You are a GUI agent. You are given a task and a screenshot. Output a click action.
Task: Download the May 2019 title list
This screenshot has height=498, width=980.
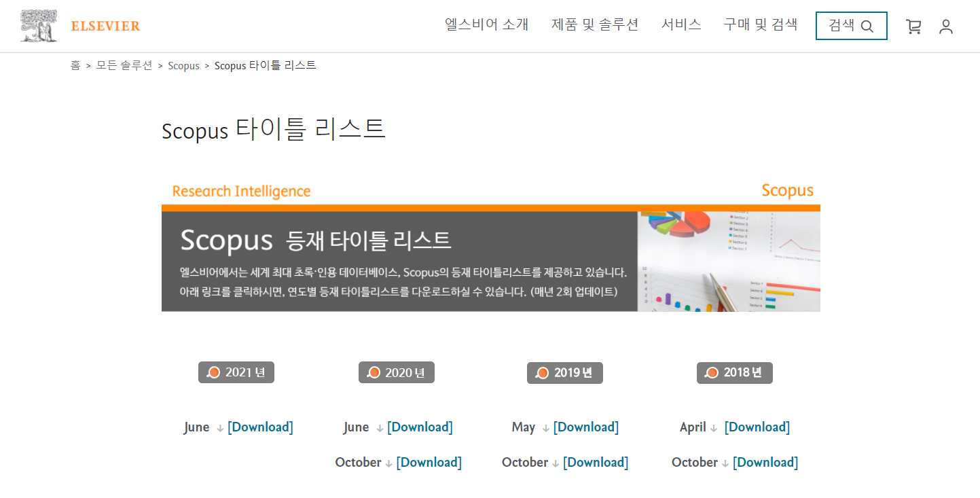586,427
